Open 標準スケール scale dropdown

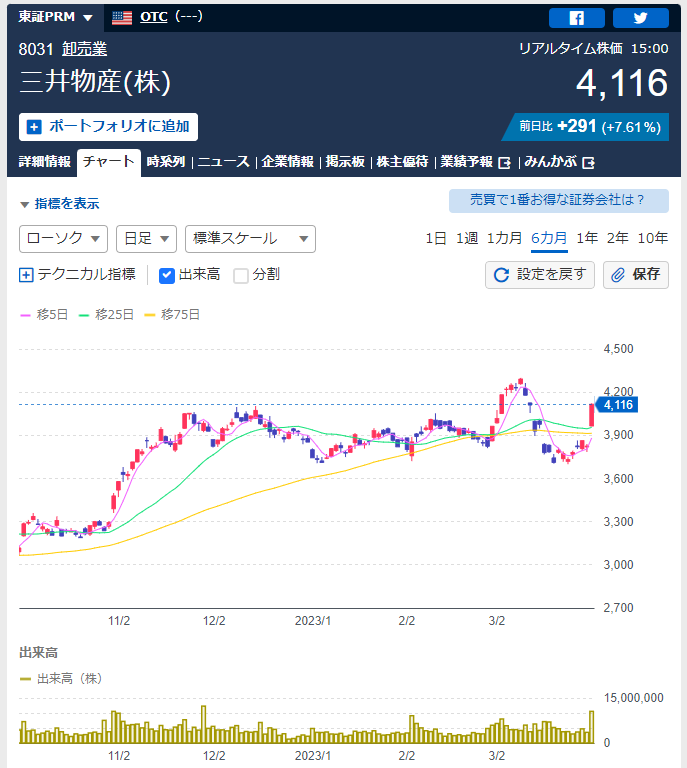click(250, 239)
